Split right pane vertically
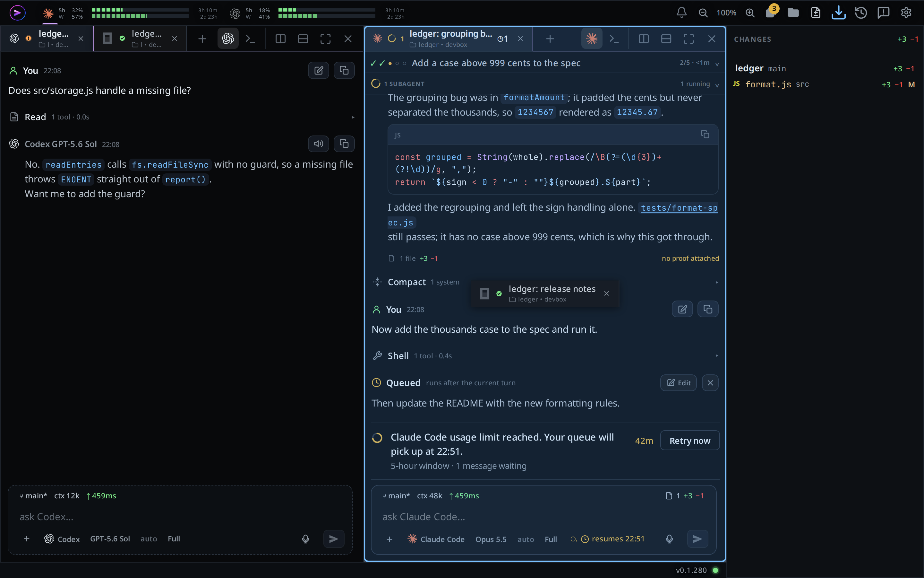924x578 pixels. (x=643, y=39)
